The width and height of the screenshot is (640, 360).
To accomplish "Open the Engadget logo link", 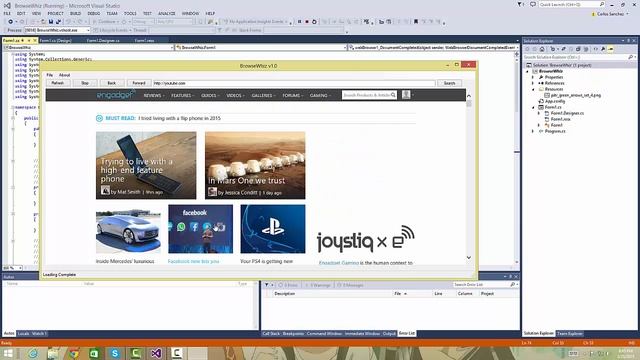I will (116, 95).
